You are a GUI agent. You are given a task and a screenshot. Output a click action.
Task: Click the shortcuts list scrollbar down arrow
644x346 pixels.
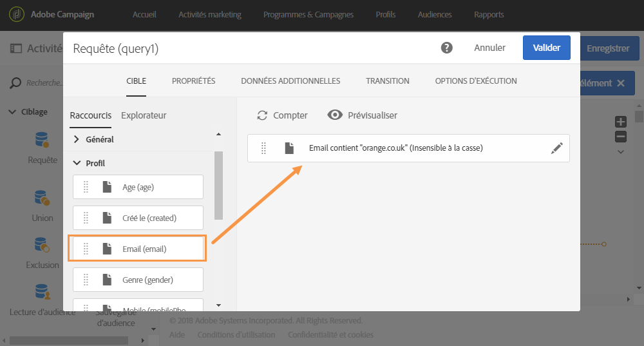click(218, 305)
